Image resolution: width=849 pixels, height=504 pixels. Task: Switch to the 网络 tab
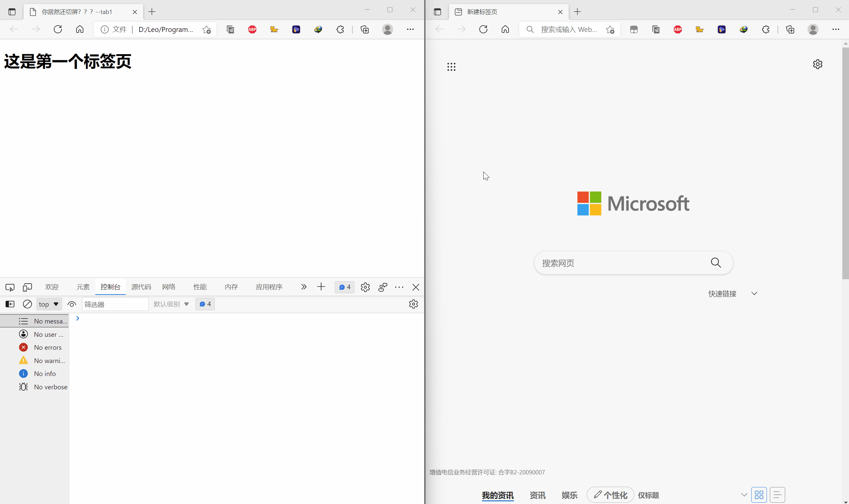click(169, 287)
